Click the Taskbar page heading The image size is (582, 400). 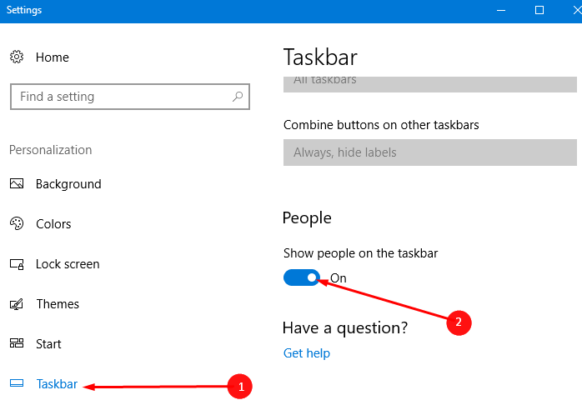coord(320,57)
